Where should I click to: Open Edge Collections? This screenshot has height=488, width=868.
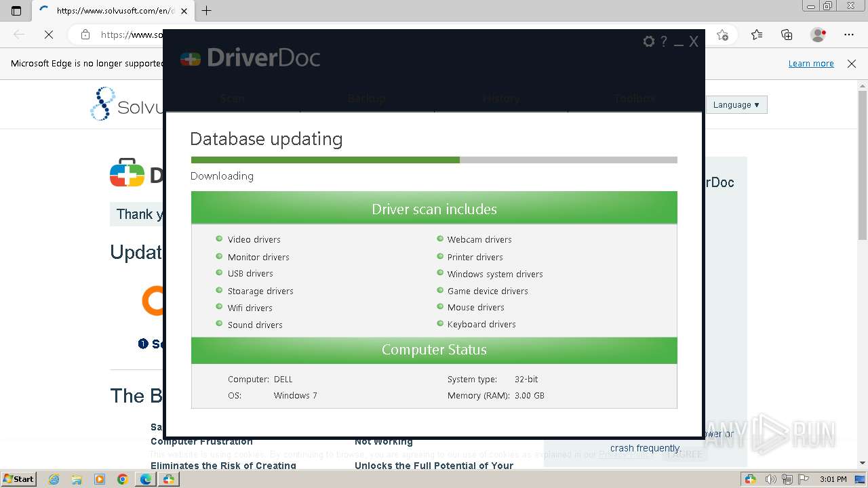coord(787,35)
